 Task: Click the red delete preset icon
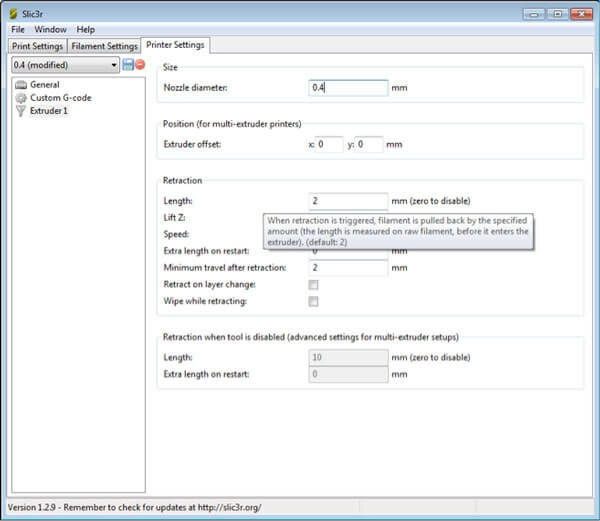(140, 65)
